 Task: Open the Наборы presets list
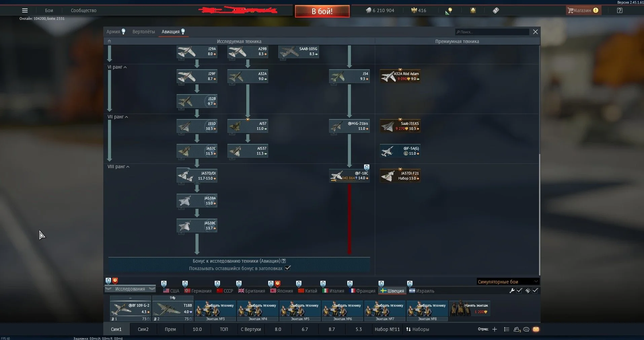[x=418, y=329]
